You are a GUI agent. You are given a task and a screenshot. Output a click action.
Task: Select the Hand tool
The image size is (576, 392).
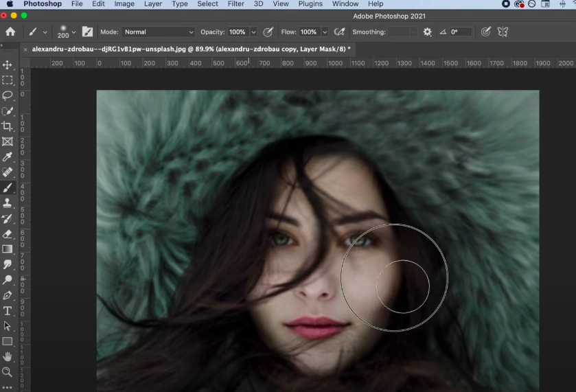(x=8, y=356)
